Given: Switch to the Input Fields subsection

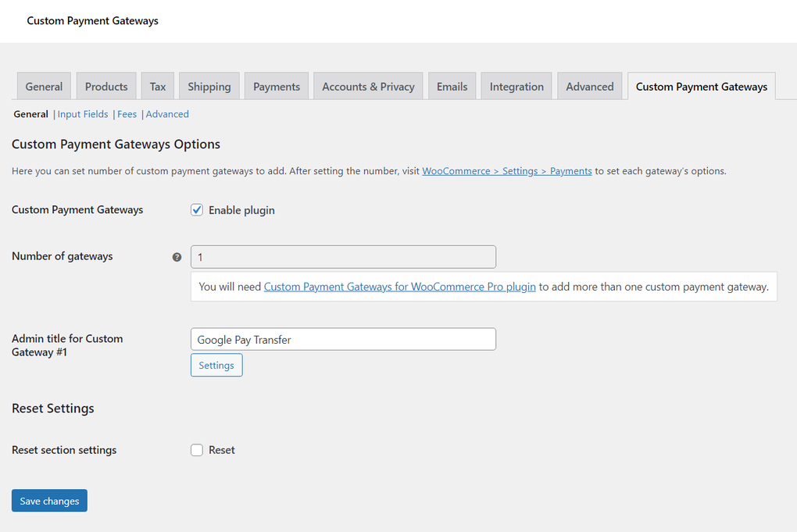Looking at the screenshot, I should click(x=82, y=113).
